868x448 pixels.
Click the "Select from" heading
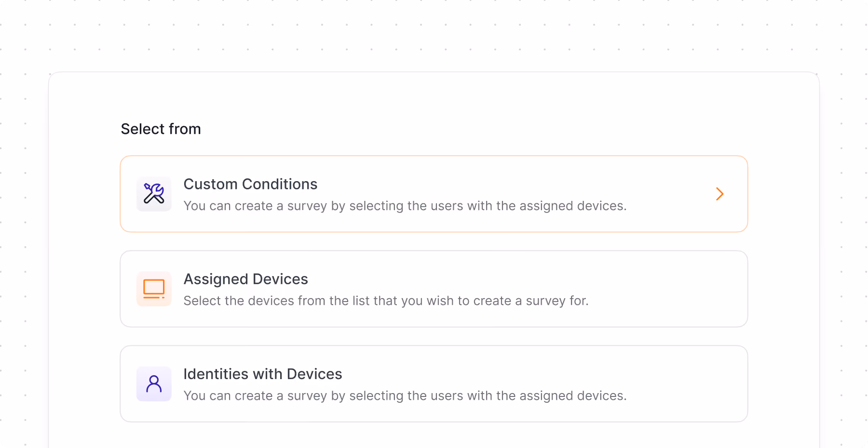(161, 129)
